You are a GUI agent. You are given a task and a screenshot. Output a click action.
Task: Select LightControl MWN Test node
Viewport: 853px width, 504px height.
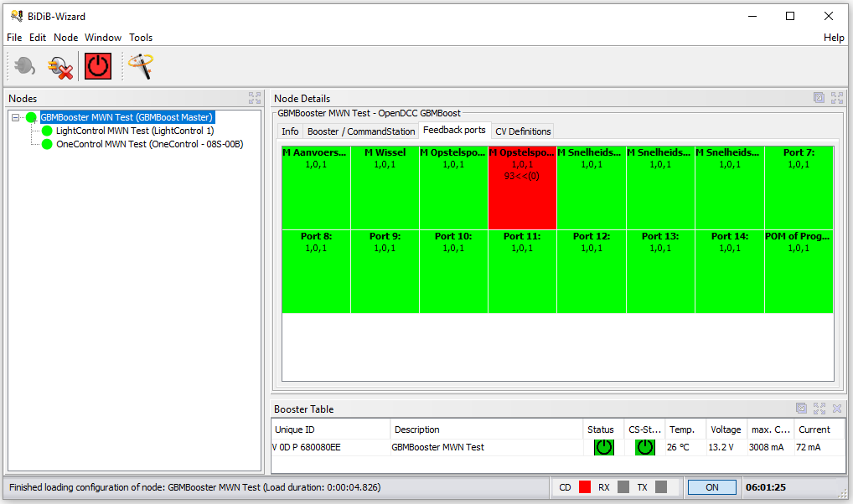(135, 131)
